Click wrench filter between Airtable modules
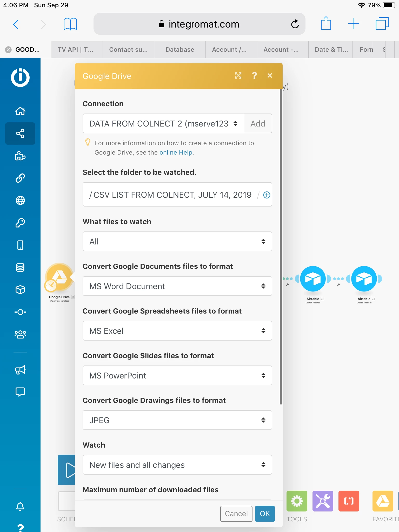Viewport: 399px width, 532px height. [x=338, y=285]
